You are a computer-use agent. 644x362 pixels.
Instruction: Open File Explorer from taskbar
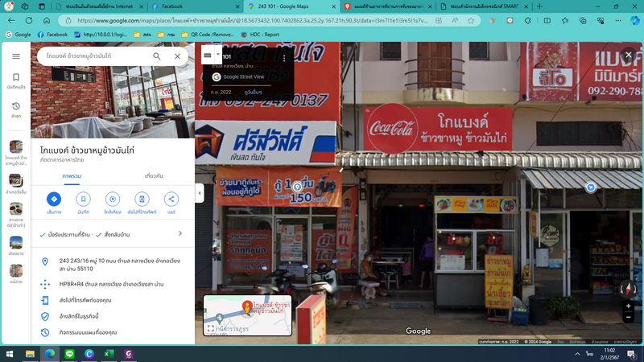pos(30,354)
